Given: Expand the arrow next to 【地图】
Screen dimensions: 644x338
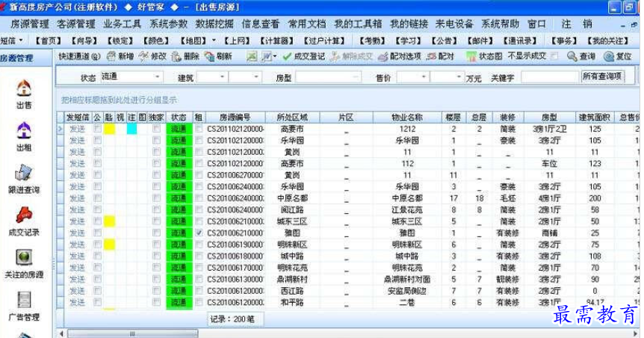Looking at the screenshot, I should coord(214,40).
